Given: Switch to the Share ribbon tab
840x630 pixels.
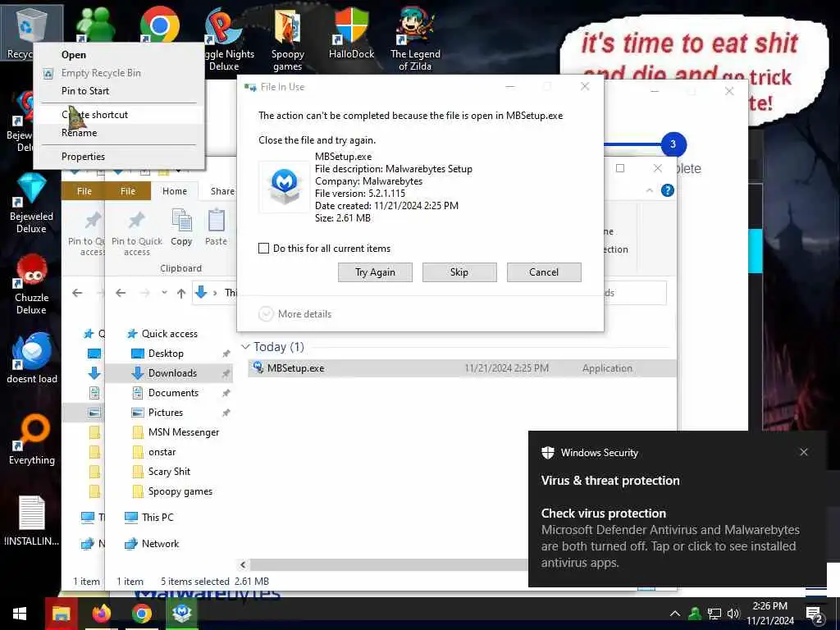Looking at the screenshot, I should tap(222, 190).
